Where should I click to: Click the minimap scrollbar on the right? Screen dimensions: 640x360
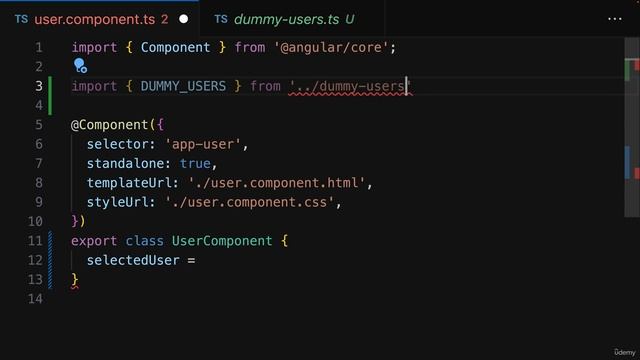pos(631,127)
